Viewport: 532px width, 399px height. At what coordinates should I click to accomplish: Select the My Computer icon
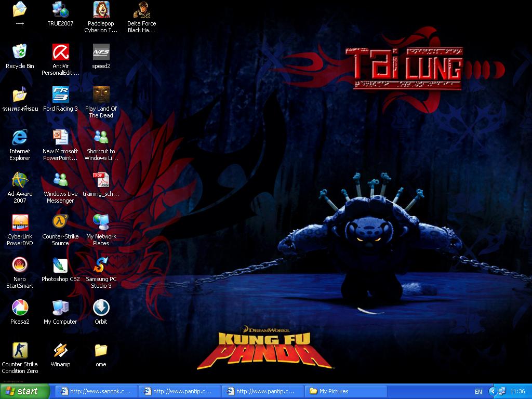tap(60, 308)
